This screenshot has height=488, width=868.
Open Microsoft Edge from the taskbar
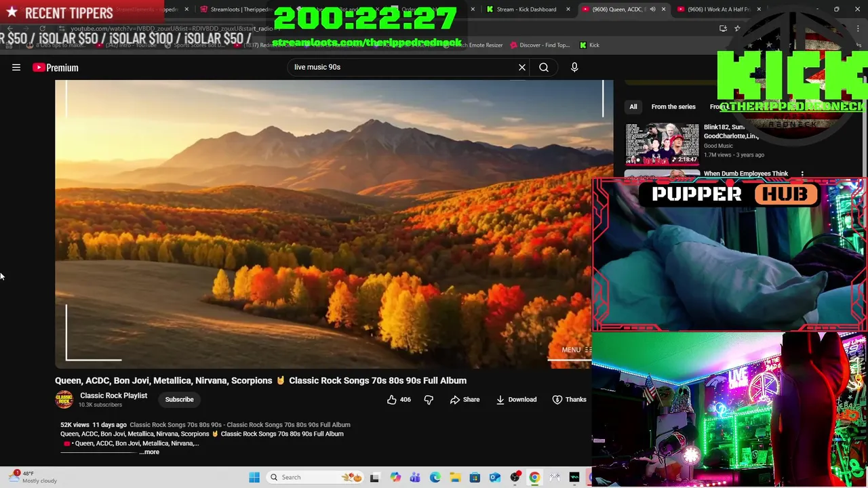point(435,477)
